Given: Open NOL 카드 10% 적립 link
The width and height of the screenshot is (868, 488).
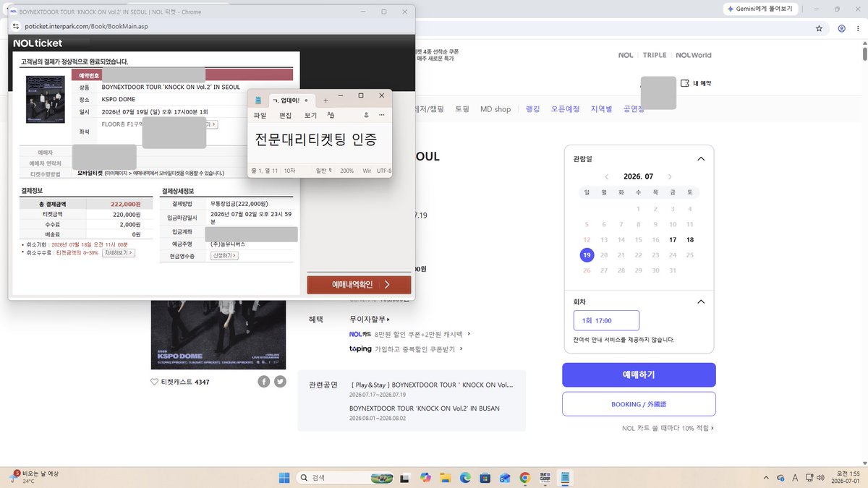Looking at the screenshot, I should (x=668, y=428).
